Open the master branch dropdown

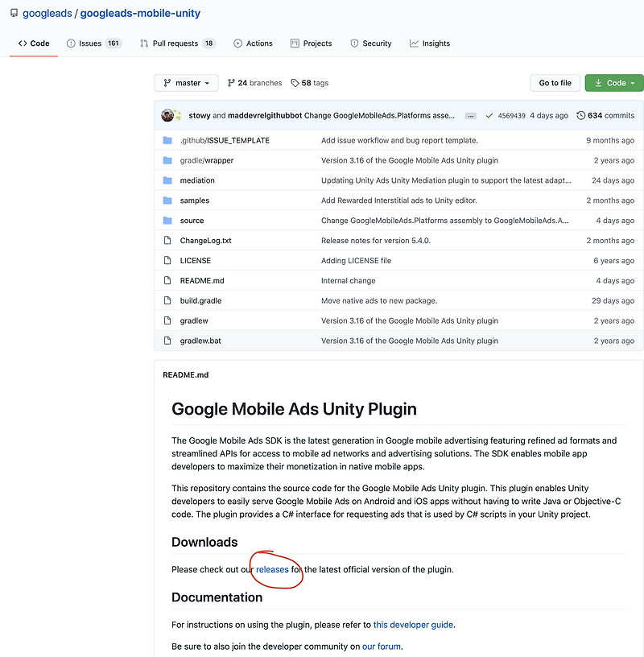tap(186, 83)
